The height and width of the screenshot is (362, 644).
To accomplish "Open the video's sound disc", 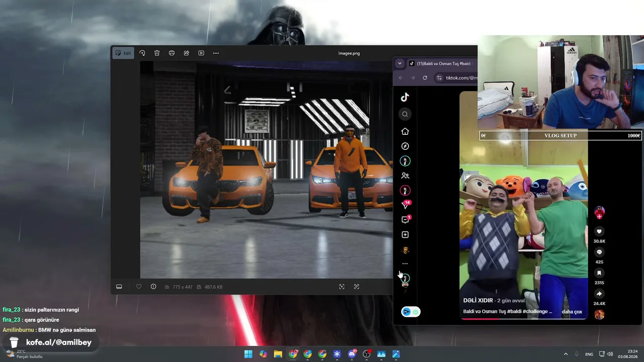I will 599,315.
